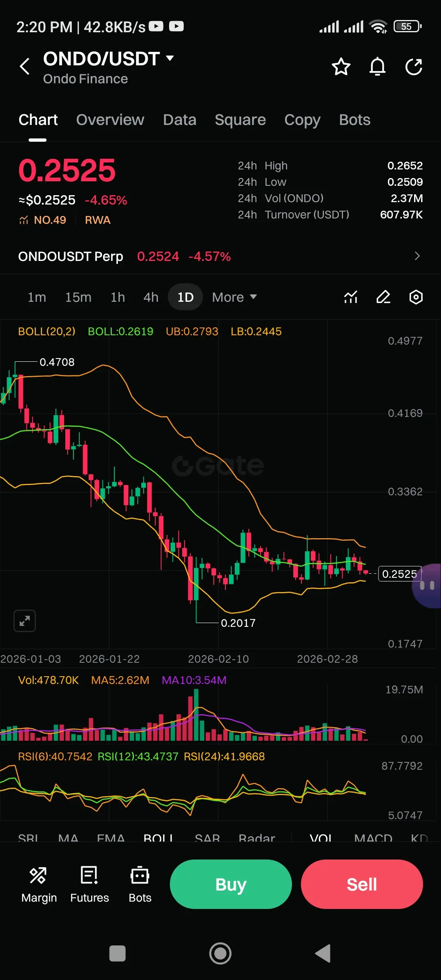Screen dimensions: 441x980
Task: Tap the 2026-02-10 date label
Action: coord(218,659)
